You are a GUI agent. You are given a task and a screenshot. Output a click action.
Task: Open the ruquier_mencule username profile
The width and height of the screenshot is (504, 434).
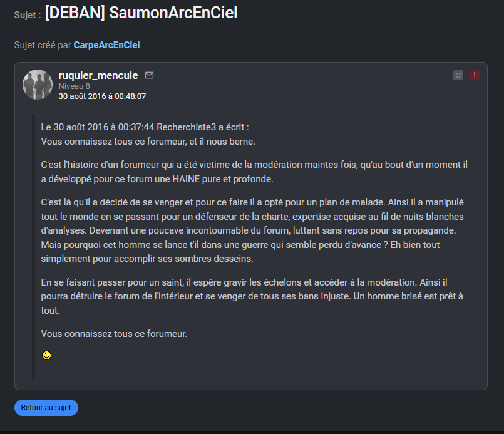[x=98, y=75]
